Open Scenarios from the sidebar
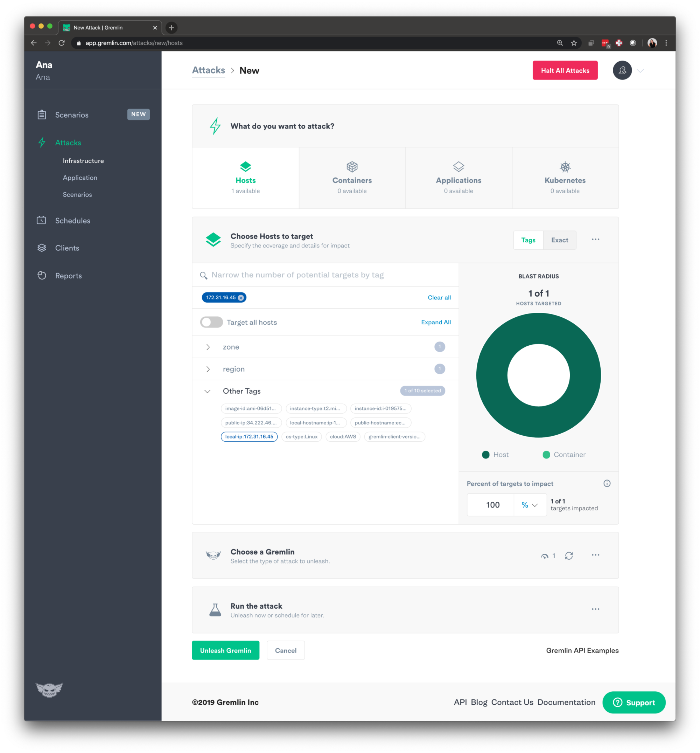 [71, 115]
